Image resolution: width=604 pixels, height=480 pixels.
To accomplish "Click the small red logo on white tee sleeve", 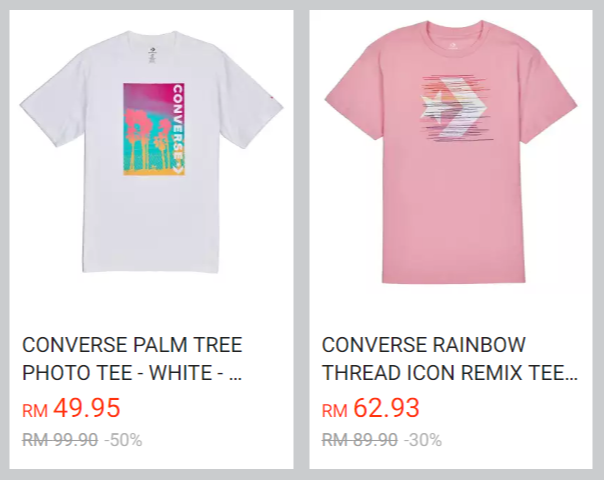I will (x=272, y=96).
